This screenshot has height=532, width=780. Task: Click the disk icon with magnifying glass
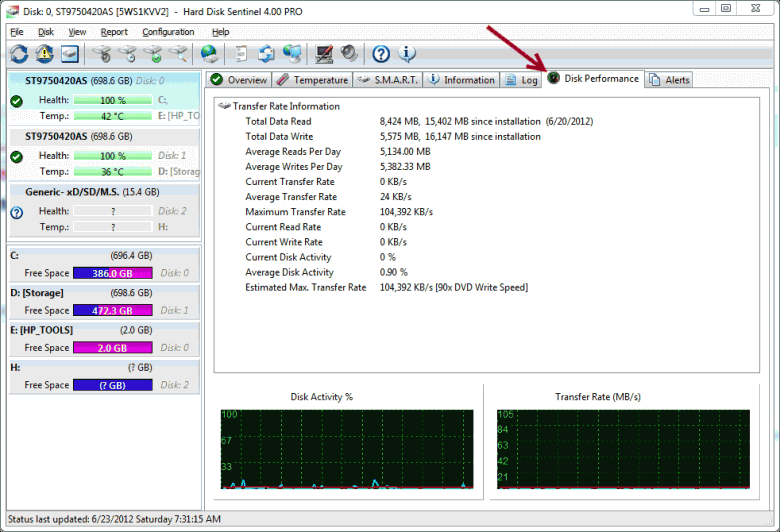[x=179, y=54]
